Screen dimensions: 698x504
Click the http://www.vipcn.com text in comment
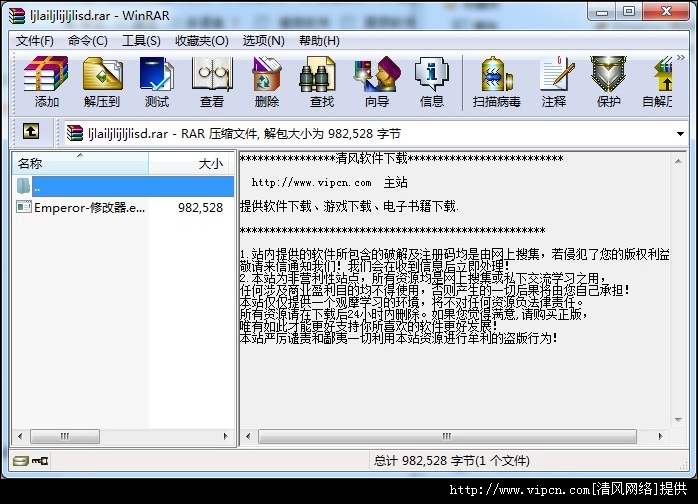click(x=311, y=183)
